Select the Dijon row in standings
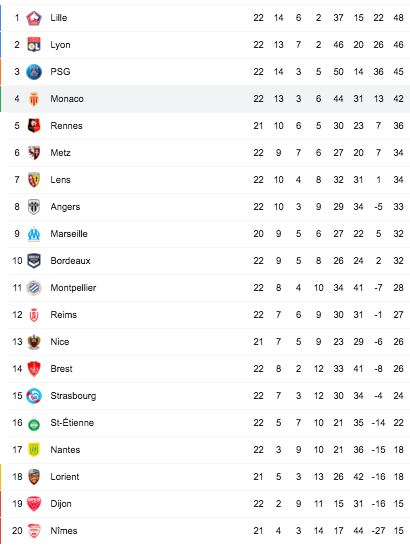Image resolution: width=410 pixels, height=555 pixels. (x=209, y=504)
